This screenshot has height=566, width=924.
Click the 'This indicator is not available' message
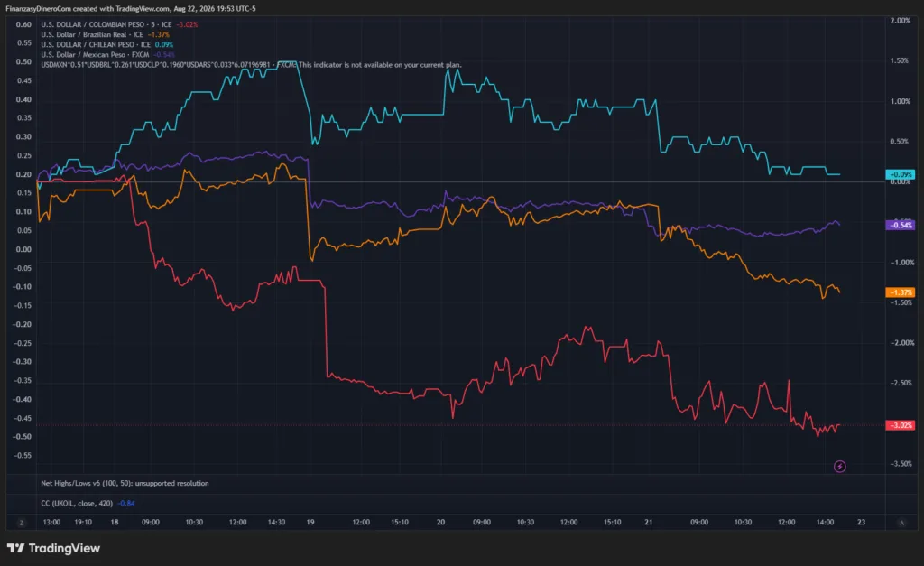point(380,65)
